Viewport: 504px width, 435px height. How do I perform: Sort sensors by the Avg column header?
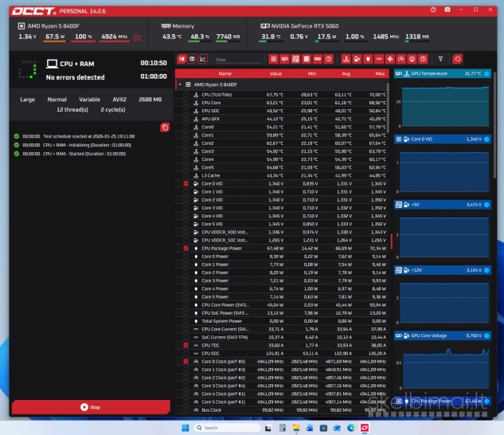point(344,72)
